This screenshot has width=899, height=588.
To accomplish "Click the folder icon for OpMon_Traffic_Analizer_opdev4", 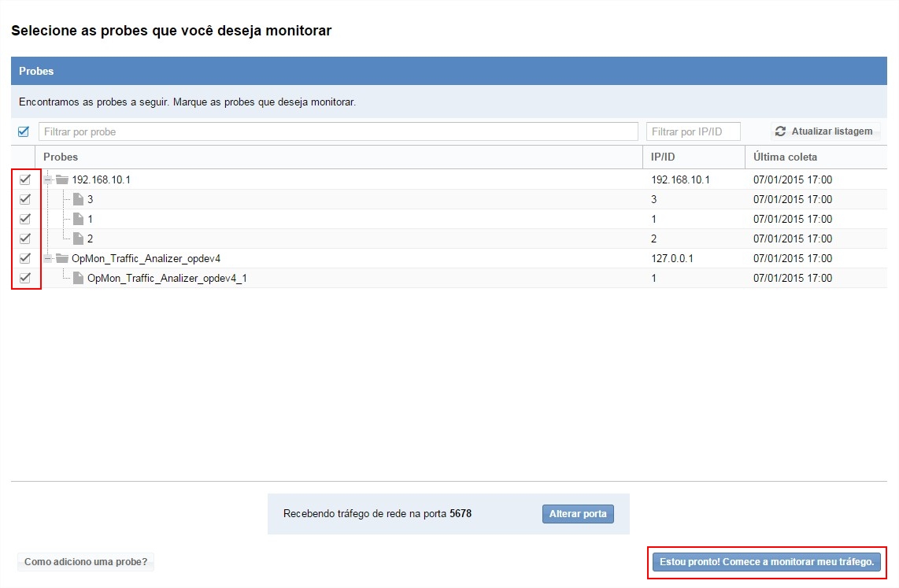I will click(x=62, y=258).
